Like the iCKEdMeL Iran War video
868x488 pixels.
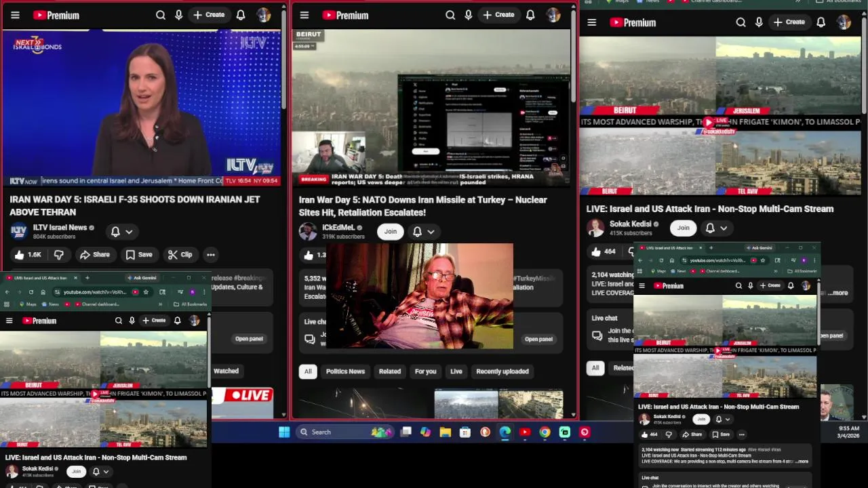pyautogui.click(x=313, y=255)
